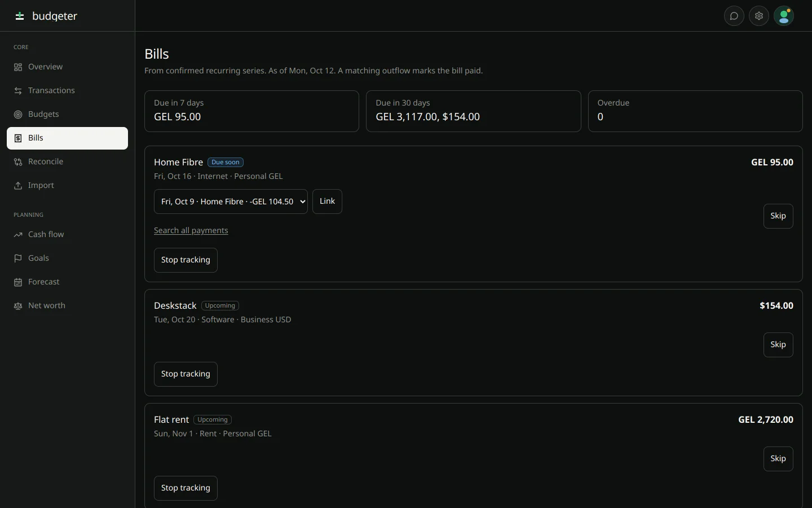Go to Overview page
The image size is (812, 508).
pyautogui.click(x=67, y=67)
